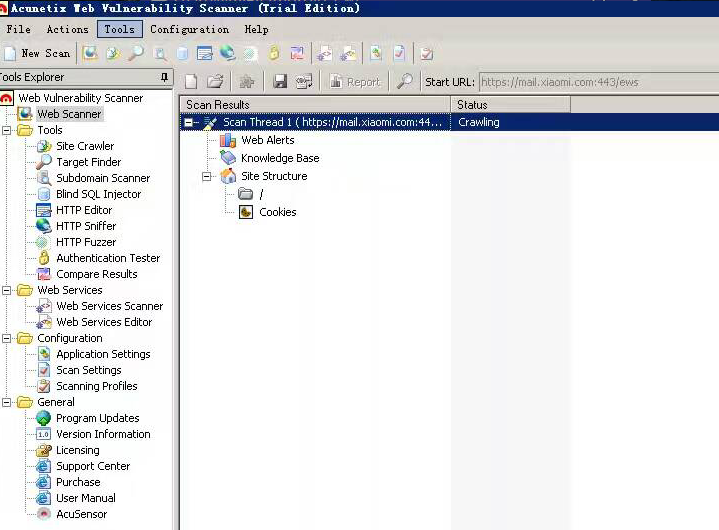The image size is (719, 530).
Task: Open HTTP Editor icon in top toolbar
Action: [x=205, y=54]
